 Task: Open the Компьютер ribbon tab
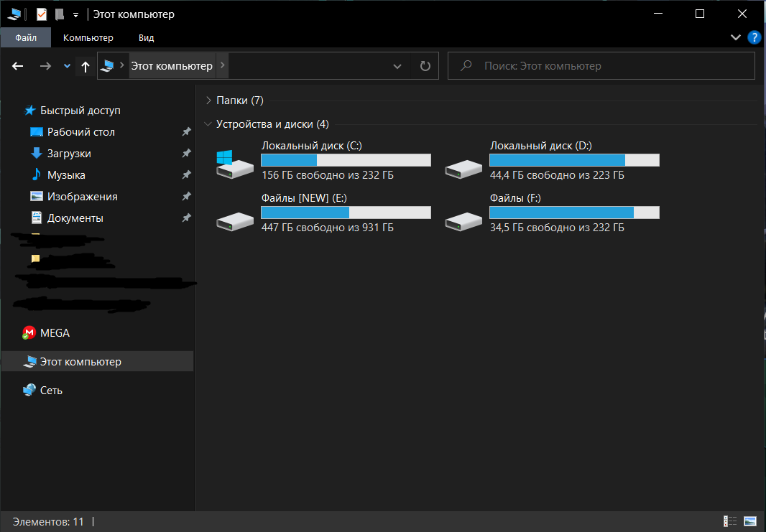88,37
